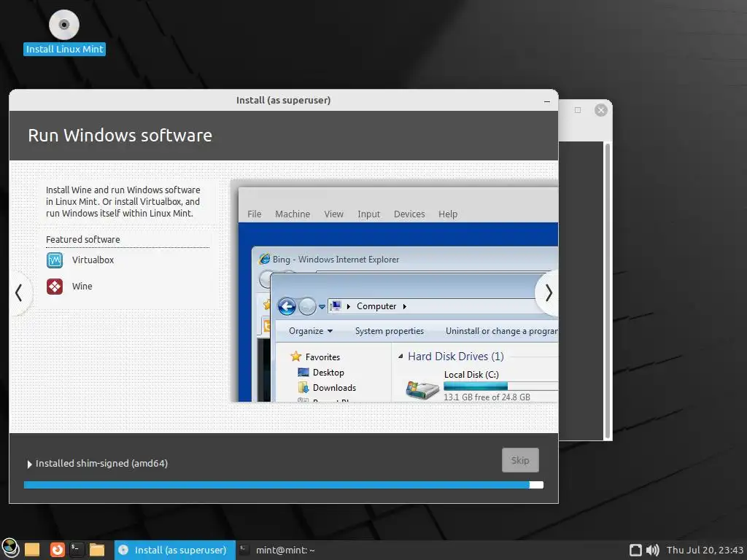747x560 pixels.
Task: Launch Firefox from the panel
Action: coord(57,550)
